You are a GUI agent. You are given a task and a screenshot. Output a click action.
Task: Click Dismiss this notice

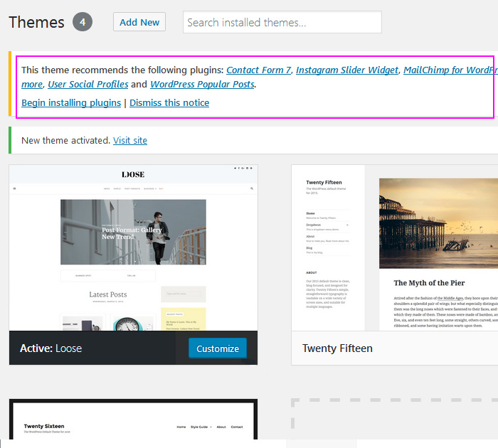click(x=169, y=102)
